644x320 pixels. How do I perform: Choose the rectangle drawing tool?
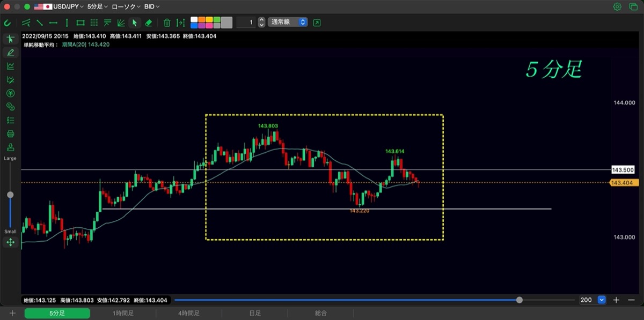pyautogui.click(x=80, y=23)
